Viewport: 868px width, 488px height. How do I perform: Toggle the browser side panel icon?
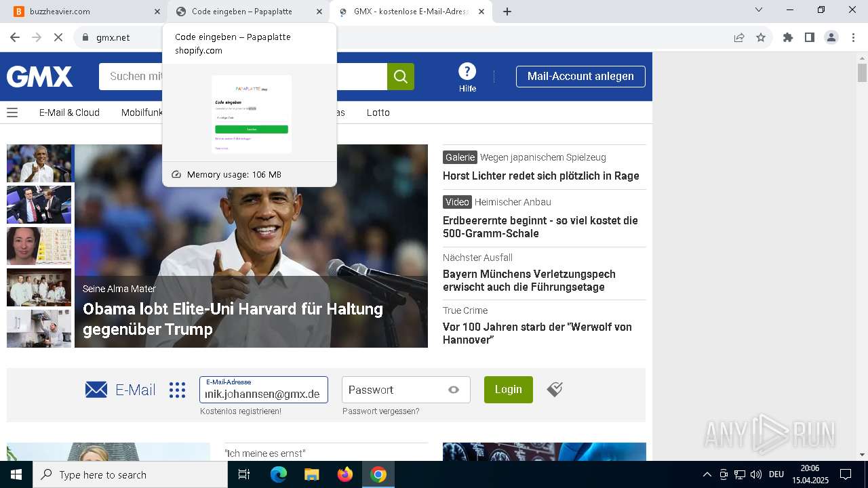810,37
